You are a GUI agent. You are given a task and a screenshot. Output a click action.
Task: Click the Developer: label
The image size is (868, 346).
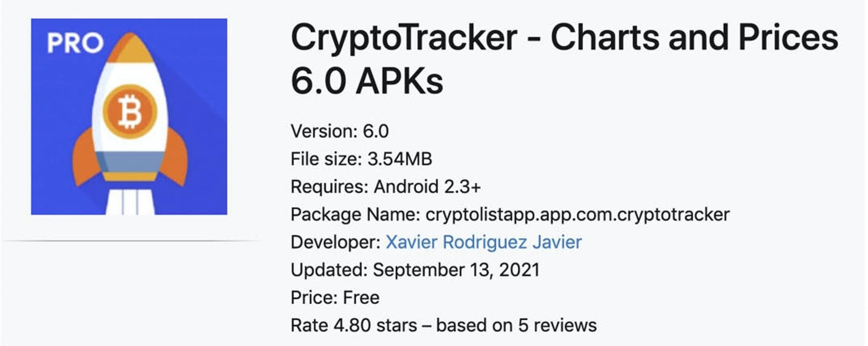336,242
